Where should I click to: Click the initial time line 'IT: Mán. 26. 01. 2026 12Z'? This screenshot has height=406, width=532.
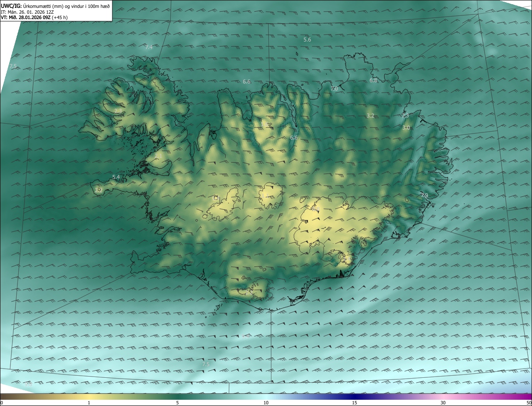click(27, 12)
